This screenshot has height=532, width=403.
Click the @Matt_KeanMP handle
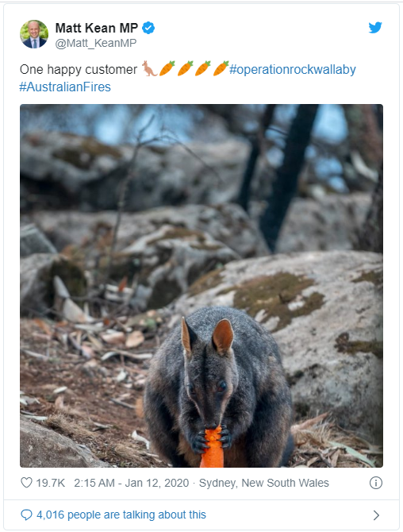96,43
